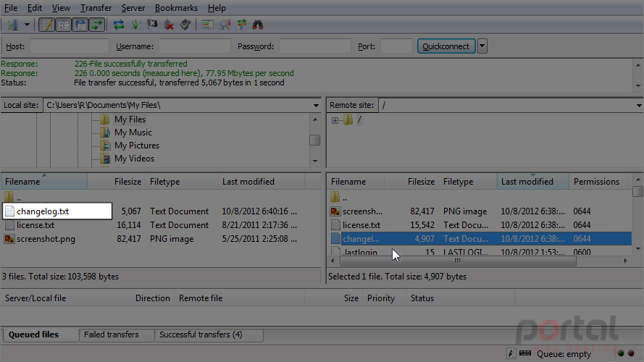
Task: Open local parent directory folder icon
Action: (x=9, y=198)
